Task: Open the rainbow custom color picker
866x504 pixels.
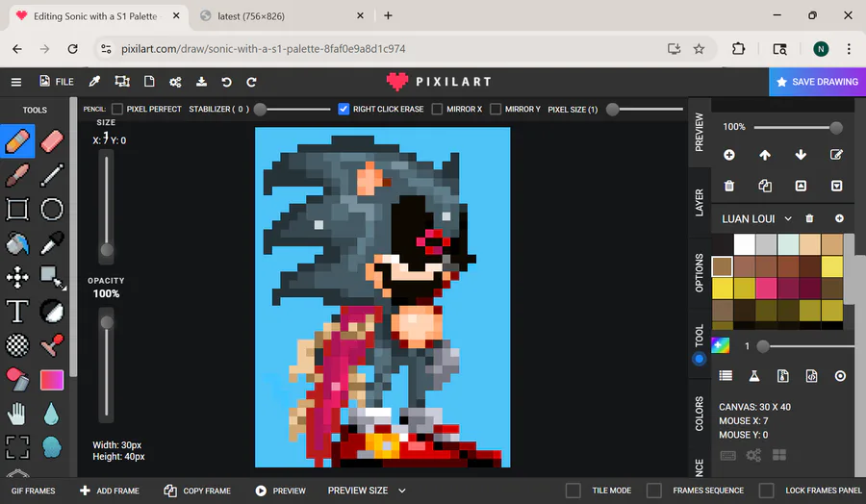Action: click(720, 345)
